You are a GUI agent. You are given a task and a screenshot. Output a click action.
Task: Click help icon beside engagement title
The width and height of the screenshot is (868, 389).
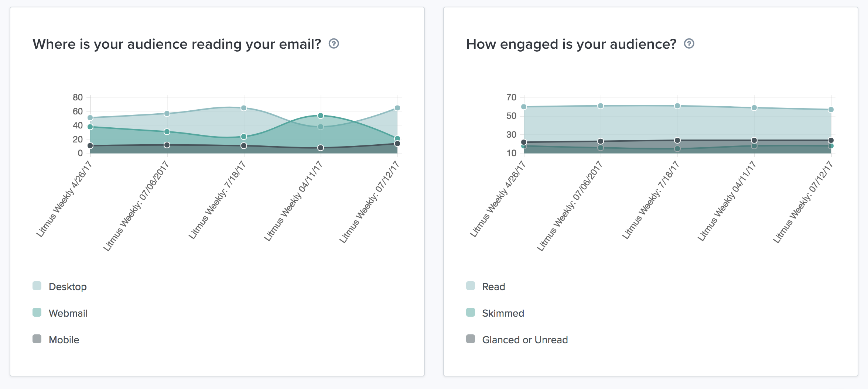(689, 44)
